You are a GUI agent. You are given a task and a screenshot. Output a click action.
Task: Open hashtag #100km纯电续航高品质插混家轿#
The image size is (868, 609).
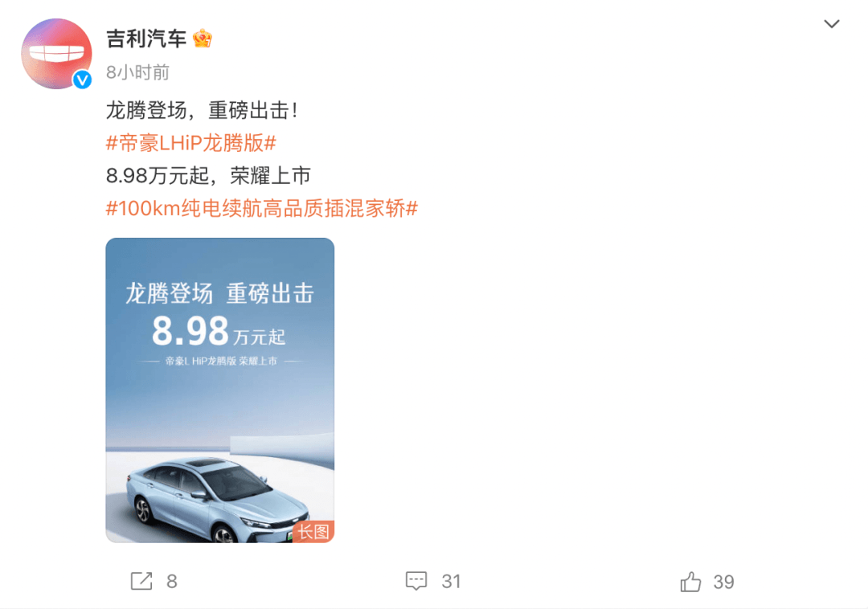click(x=262, y=209)
